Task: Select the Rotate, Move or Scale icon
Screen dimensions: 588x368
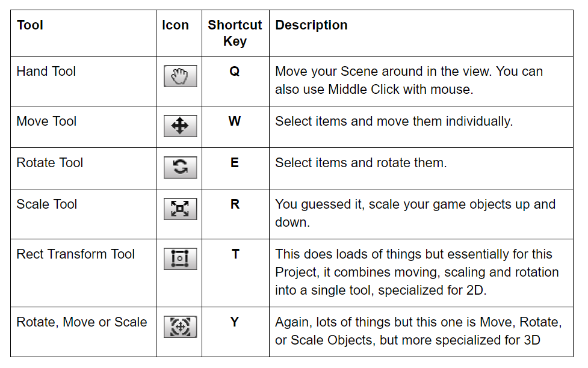Action: click(180, 327)
